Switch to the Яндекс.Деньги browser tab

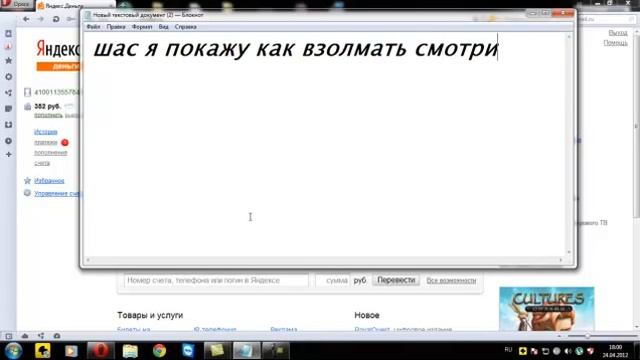point(76,6)
